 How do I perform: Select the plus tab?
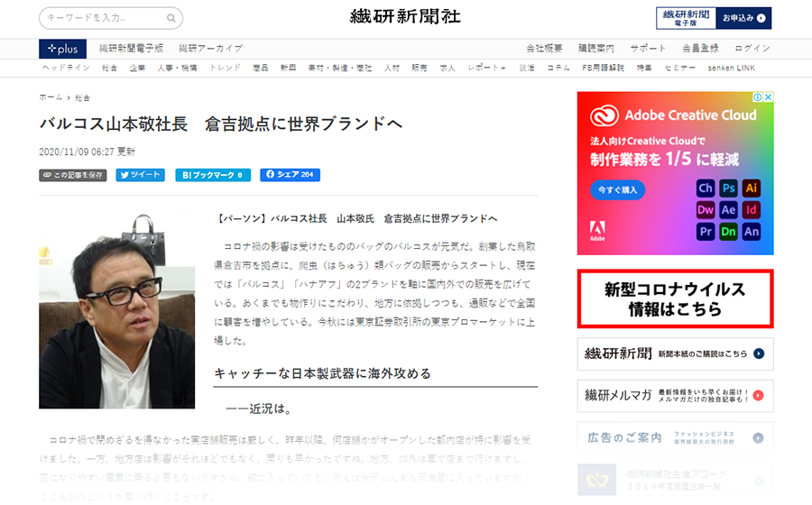click(x=62, y=49)
